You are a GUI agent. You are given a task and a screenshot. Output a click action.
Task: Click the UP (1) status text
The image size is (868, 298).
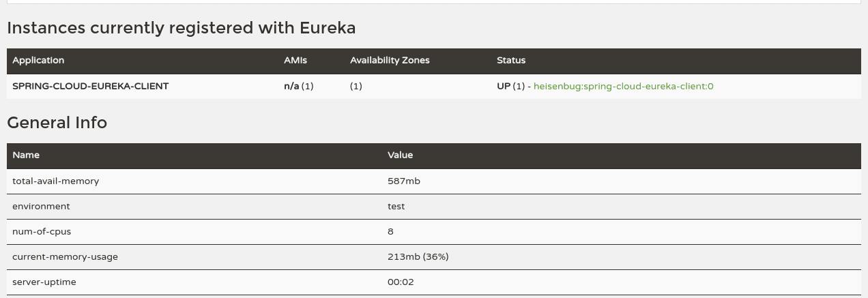point(510,87)
